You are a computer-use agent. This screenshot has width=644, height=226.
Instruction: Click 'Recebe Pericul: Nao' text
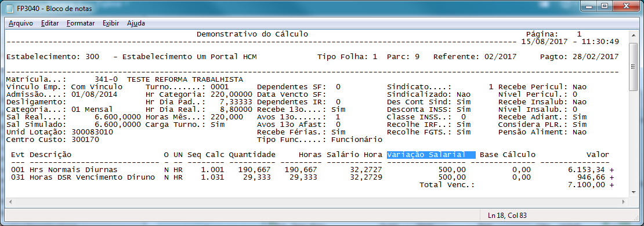tap(542, 87)
